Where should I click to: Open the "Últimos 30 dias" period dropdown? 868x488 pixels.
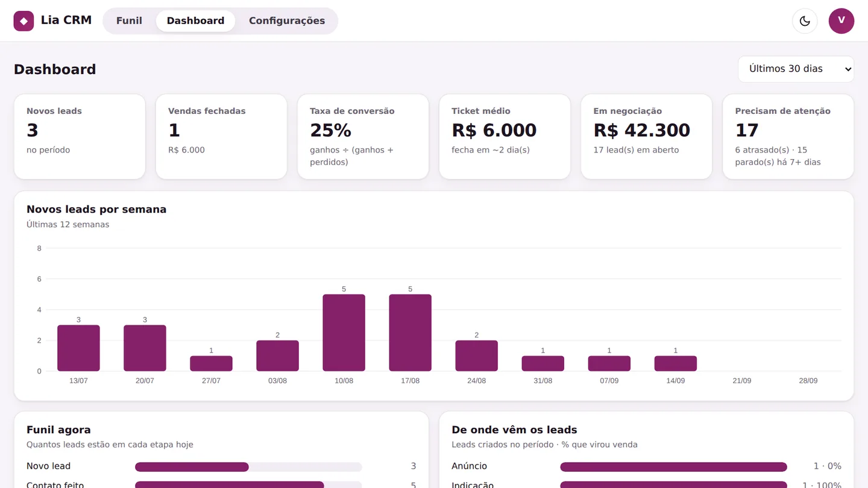pyautogui.click(x=796, y=69)
